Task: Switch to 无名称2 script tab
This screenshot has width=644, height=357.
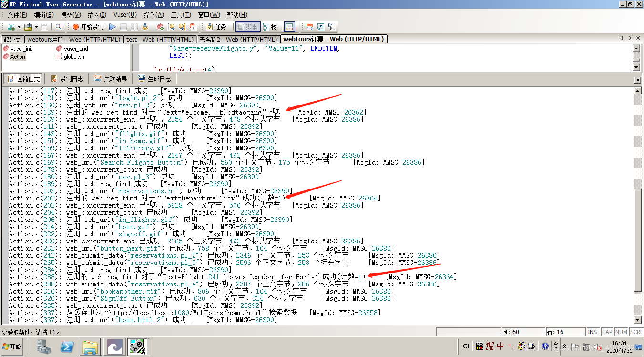Action: [x=238, y=39]
